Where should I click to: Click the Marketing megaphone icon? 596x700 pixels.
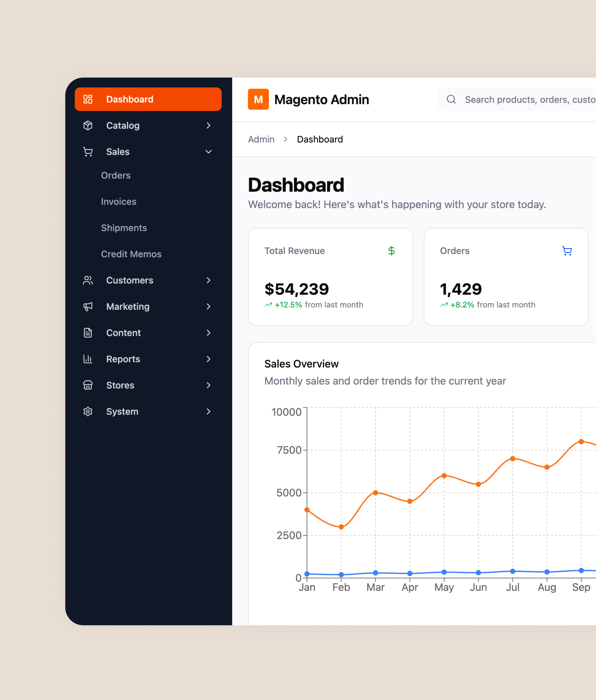(88, 306)
